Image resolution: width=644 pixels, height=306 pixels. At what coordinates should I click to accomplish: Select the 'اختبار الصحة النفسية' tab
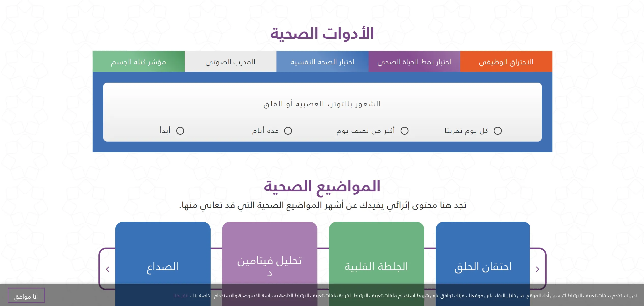[322, 62]
